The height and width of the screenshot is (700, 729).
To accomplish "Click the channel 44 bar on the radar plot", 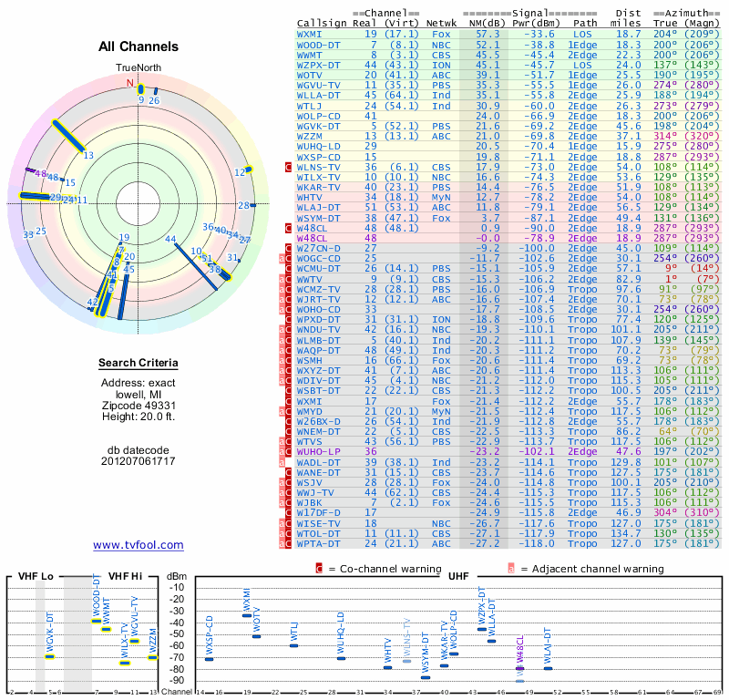I will (196, 266).
